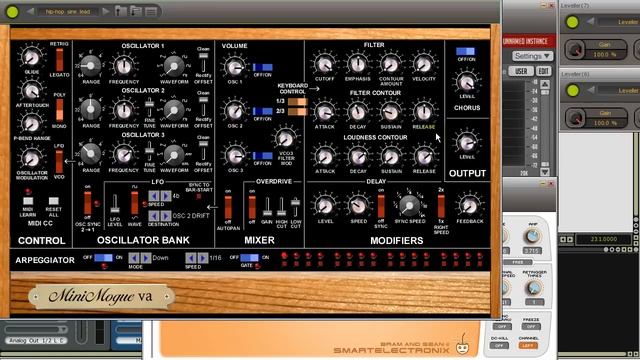
Task: Toggle the Right Speed 1x/2x switch
Action: point(441,206)
